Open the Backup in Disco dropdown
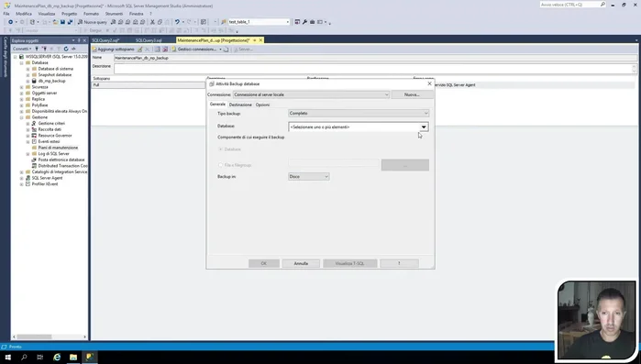This screenshot has height=364, width=641. click(309, 176)
